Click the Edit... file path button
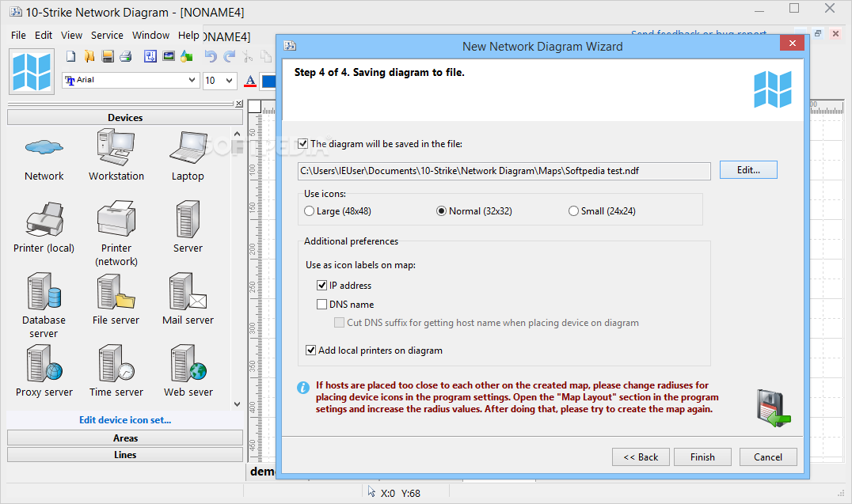This screenshot has width=852, height=504. [x=748, y=170]
